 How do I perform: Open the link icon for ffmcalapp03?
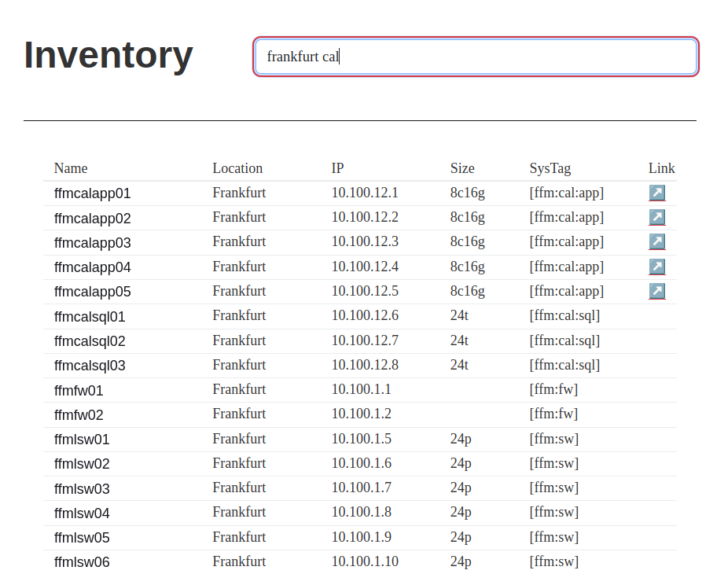[656, 241]
